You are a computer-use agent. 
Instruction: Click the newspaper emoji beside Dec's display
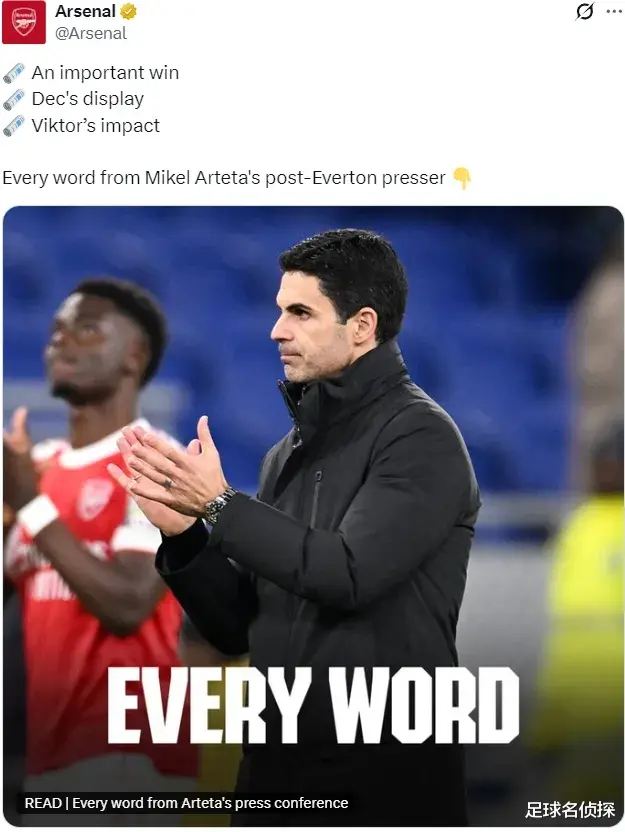[x=14, y=99]
